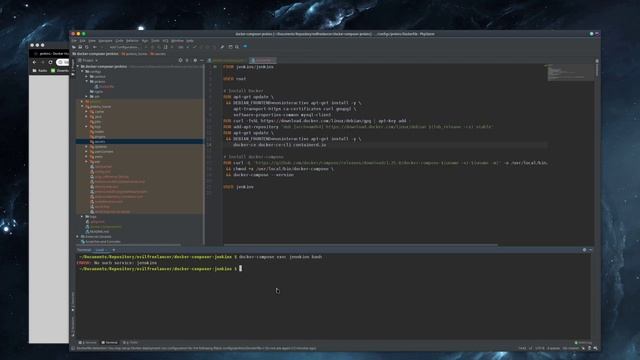This screenshot has height=360, width=640.
Task: Add a new terminal session with plus
Action: pos(113,250)
